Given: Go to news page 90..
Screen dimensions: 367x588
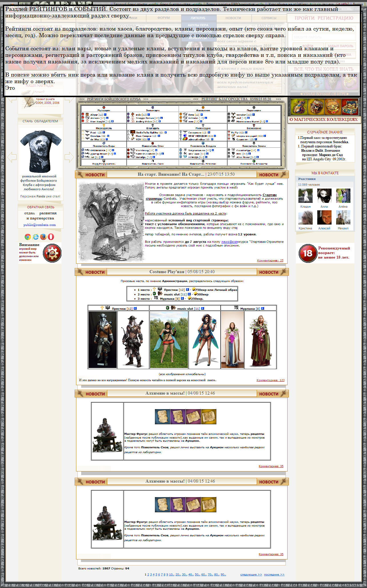Looking at the screenshot, I should (x=223, y=575).
